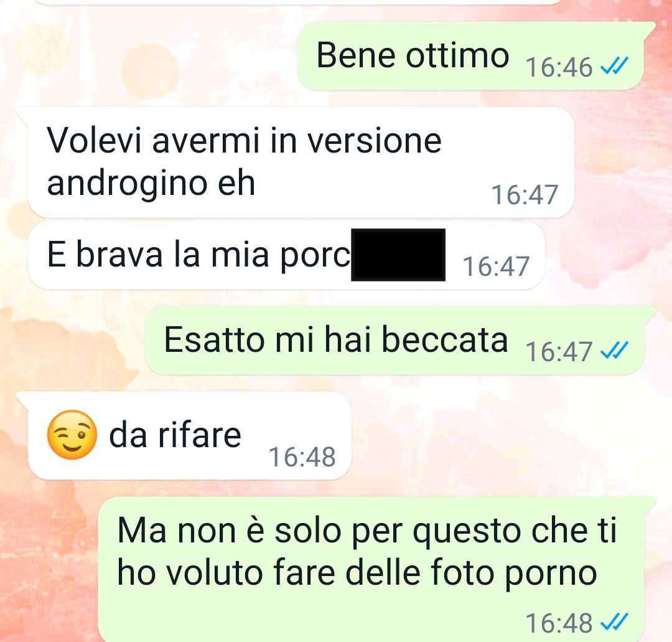Select the Bene ottimo message bubble
Image resolution: width=672 pixels, height=642 pixels.
(x=475, y=56)
